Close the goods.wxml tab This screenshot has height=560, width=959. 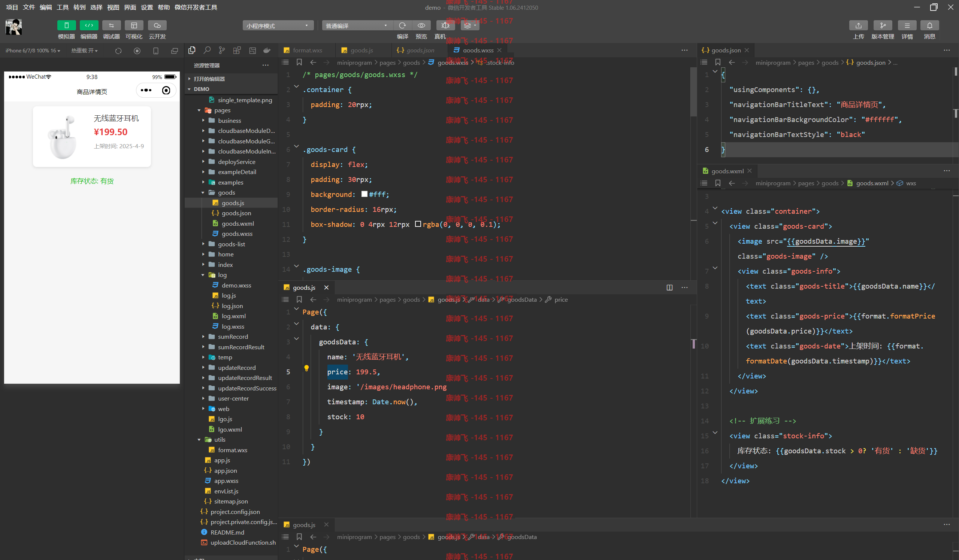(x=749, y=171)
